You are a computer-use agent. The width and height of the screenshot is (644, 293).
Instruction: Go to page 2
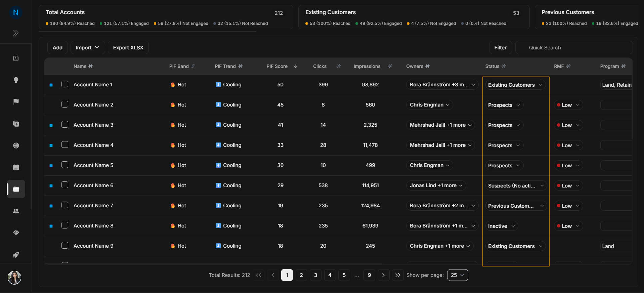[301, 275]
